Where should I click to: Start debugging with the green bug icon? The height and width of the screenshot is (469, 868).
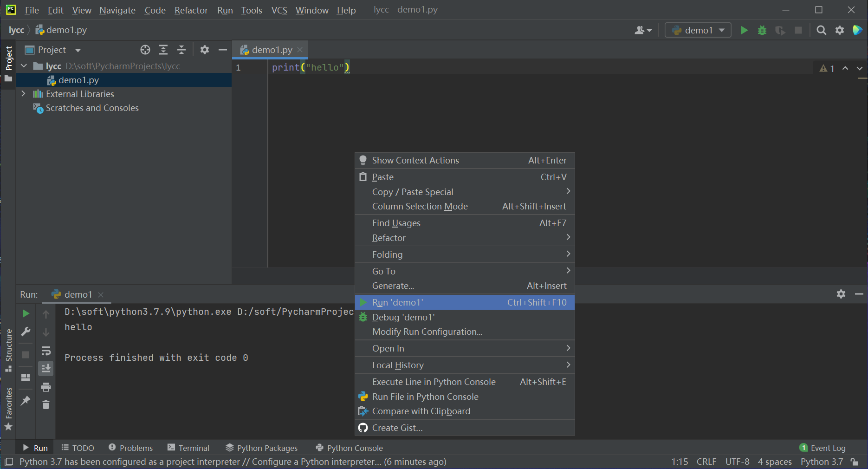pyautogui.click(x=762, y=30)
